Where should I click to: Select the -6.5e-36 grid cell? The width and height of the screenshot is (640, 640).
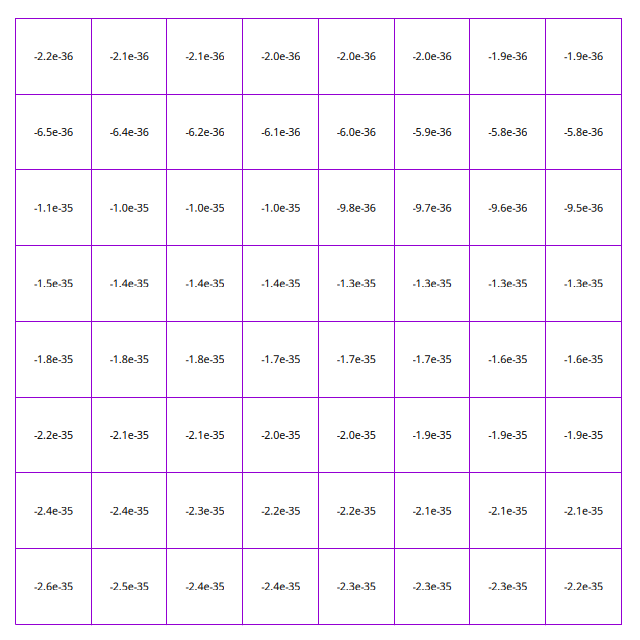[53, 133]
